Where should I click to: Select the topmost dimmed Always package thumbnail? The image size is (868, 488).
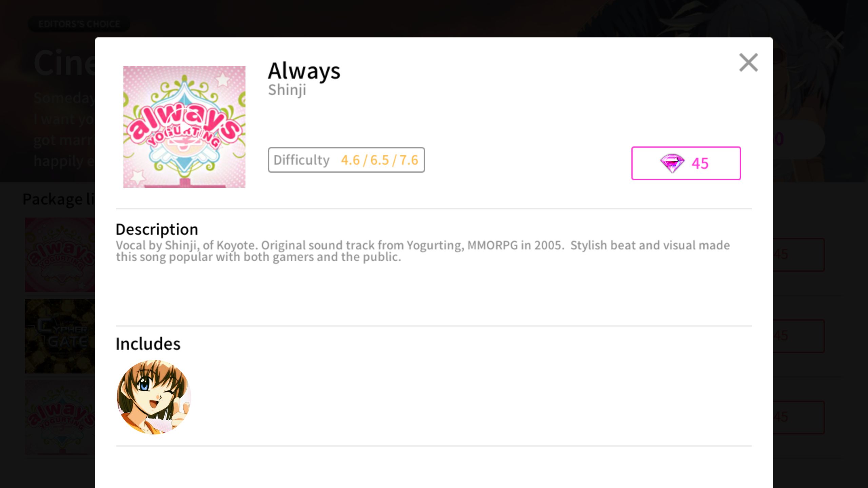[x=60, y=255]
